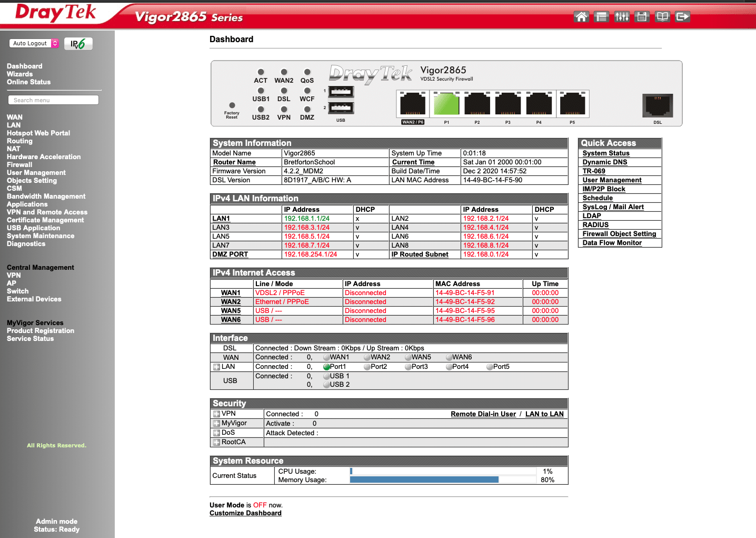The height and width of the screenshot is (538, 756).
Task: Click the wizard layout icon in the toolbar
Action: point(601,16)
